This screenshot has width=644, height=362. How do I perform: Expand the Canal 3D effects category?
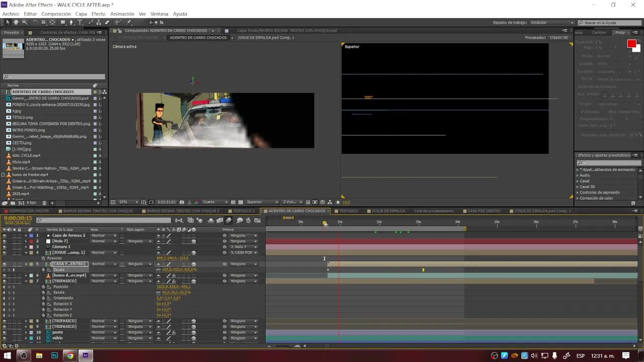click(578, 187)
